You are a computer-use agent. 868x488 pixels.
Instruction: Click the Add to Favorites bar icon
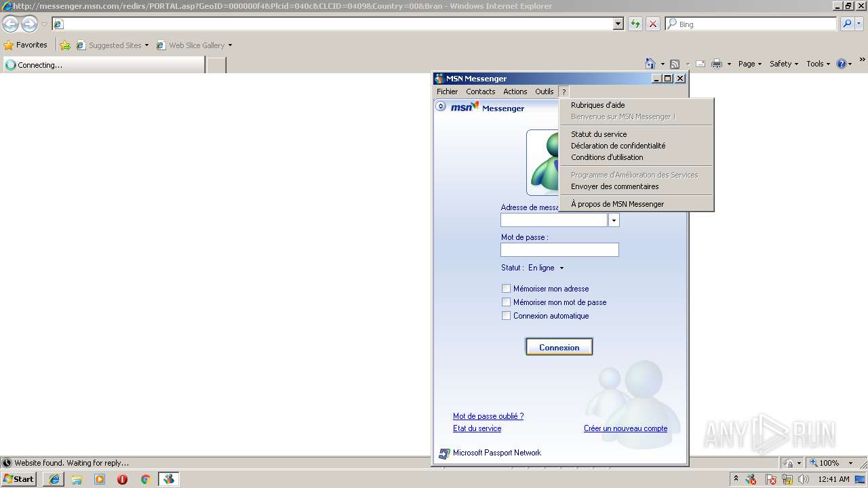tap(65, 45)
